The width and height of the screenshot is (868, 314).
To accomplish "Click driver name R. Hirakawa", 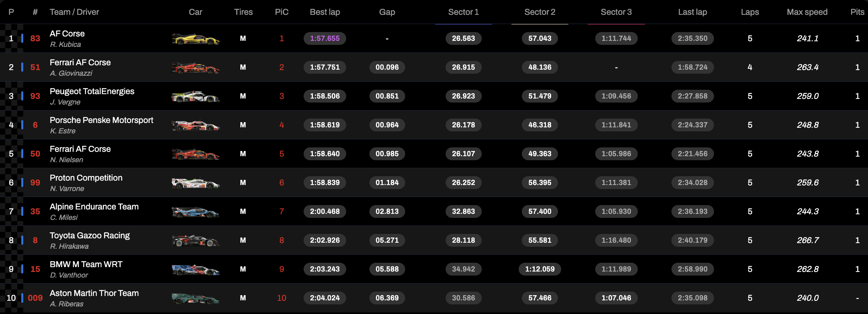I will click(x=69, y=246).
